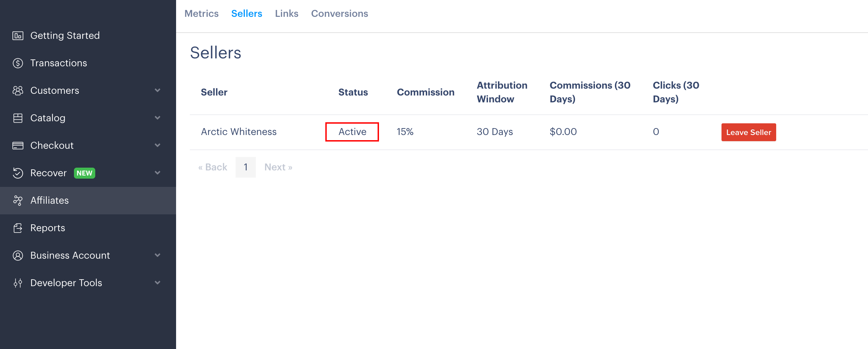This screenshot has width=868, height=349.
Task: Expand the Customers menu chevron
Action: click(158, 90)
